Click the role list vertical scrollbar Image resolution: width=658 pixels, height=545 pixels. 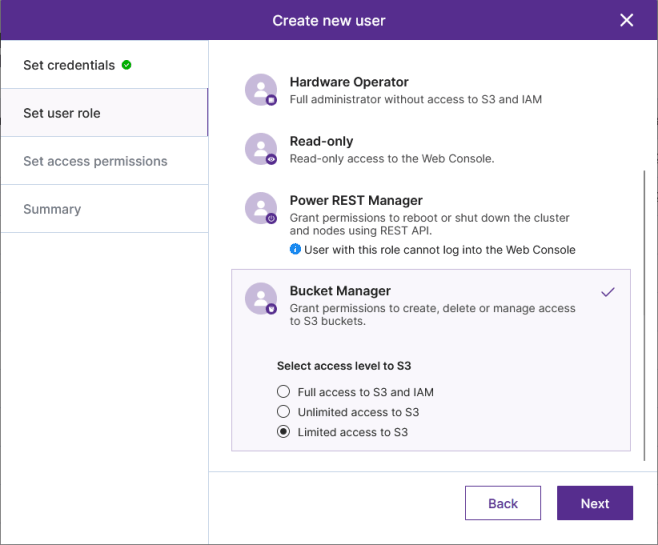(644, 316)
